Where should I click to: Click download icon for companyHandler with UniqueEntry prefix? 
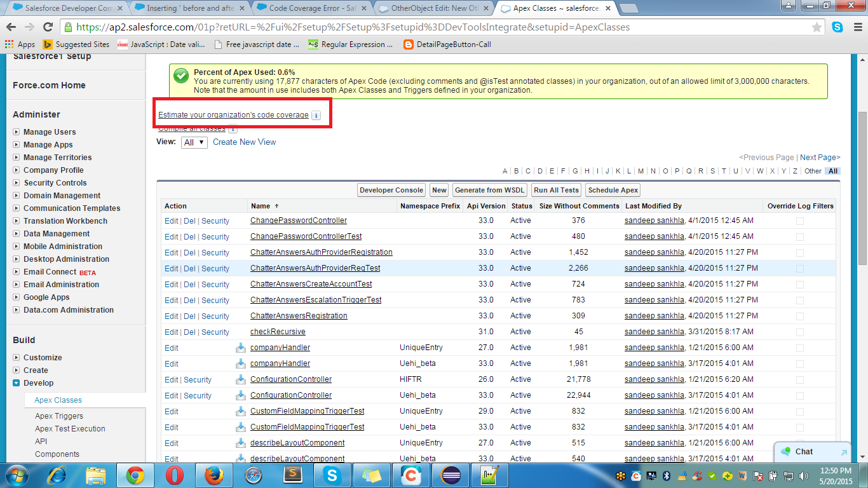point(240,348)
